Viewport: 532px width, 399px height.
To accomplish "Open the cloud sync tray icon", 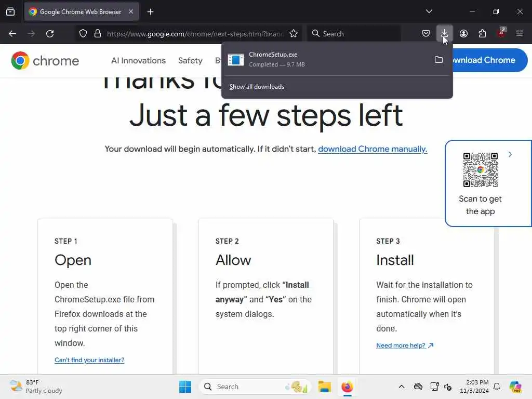I will tap(418, 387).
